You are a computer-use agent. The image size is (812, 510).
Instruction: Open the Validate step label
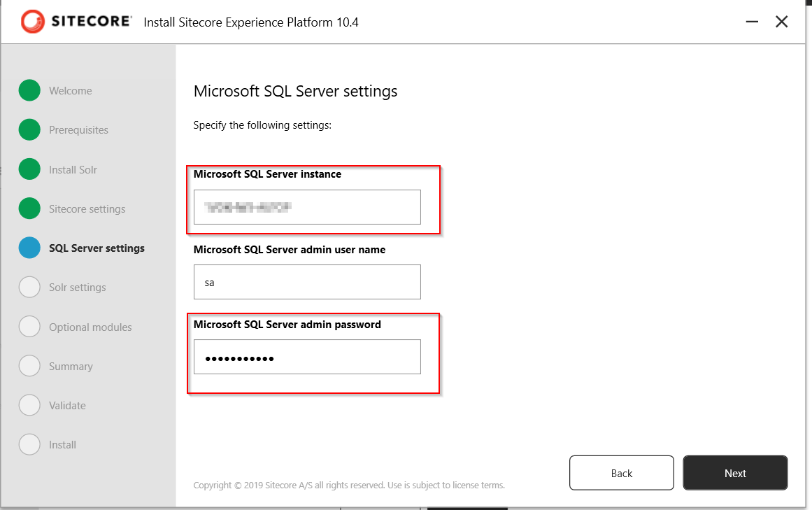[67, 405]
